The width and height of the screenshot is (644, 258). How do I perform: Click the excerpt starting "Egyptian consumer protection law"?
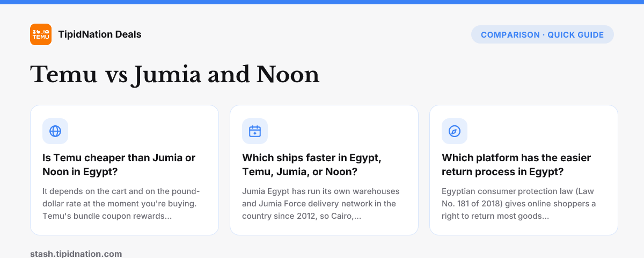(x=519, y=204)
